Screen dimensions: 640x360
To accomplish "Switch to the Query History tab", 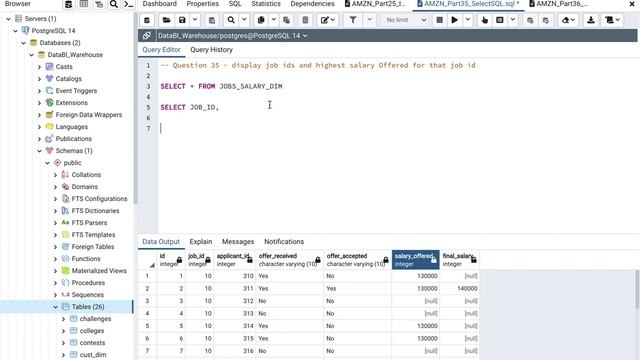I will [x=211, y=50].
